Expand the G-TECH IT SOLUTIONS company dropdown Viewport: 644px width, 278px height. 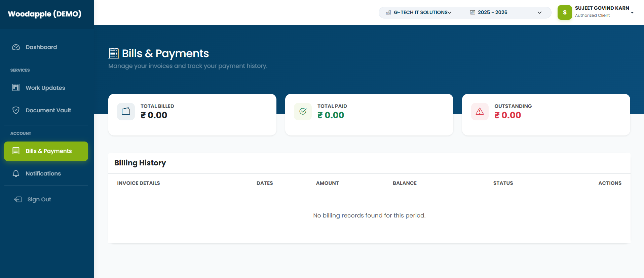(419, 12)
